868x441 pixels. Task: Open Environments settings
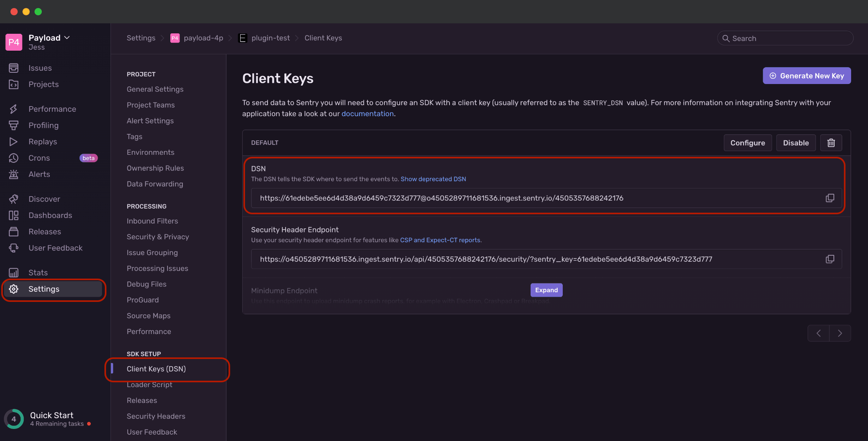pos(151,152)
